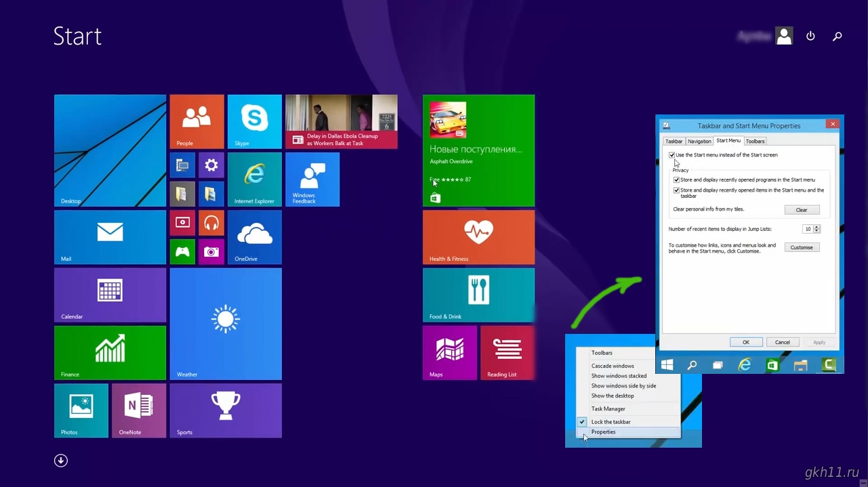Image resolution: width=868 pixels, height=487 pixels.
Task: Open the People tile
Action: (x=197, y=122)
